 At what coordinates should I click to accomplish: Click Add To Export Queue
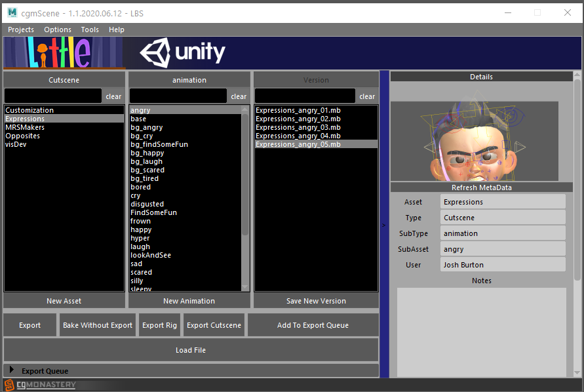pyautogui.click(x=313, y=325)
